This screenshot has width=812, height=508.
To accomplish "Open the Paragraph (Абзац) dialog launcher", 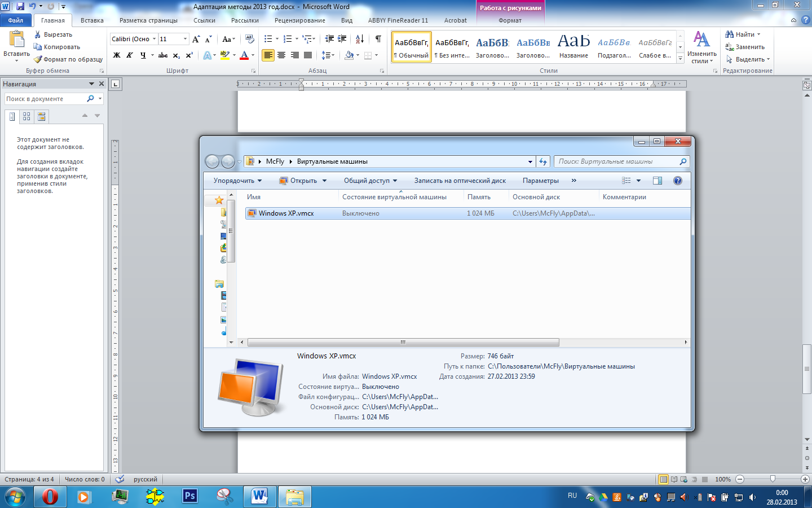I will [x=382, y=71].
